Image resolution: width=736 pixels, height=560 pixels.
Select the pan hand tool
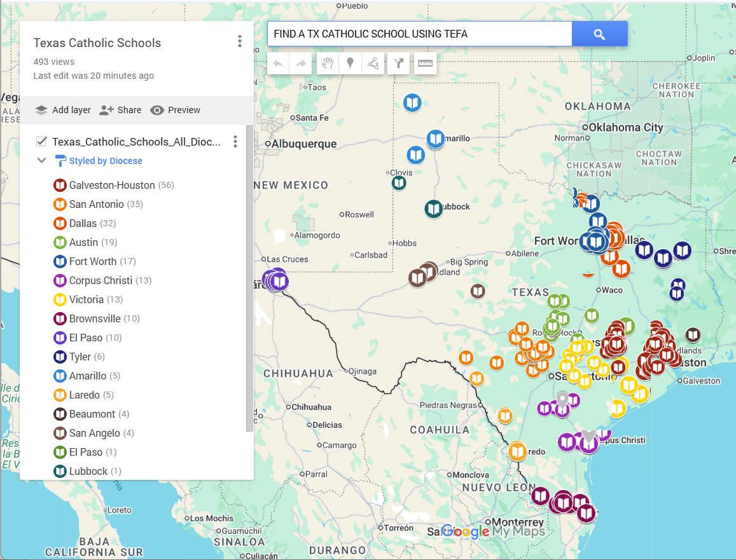pos(327,63)
